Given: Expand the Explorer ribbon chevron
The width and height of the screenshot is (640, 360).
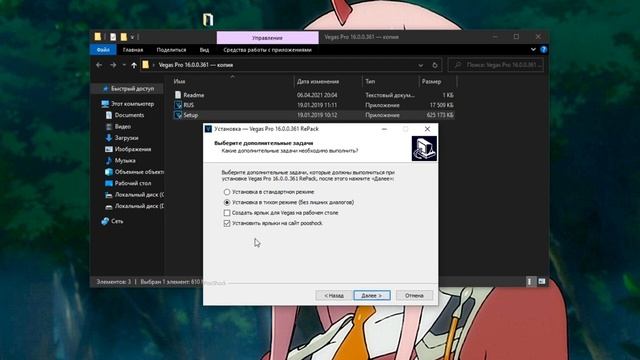Looking at the screenshot, I should click(x=533, y=49).
